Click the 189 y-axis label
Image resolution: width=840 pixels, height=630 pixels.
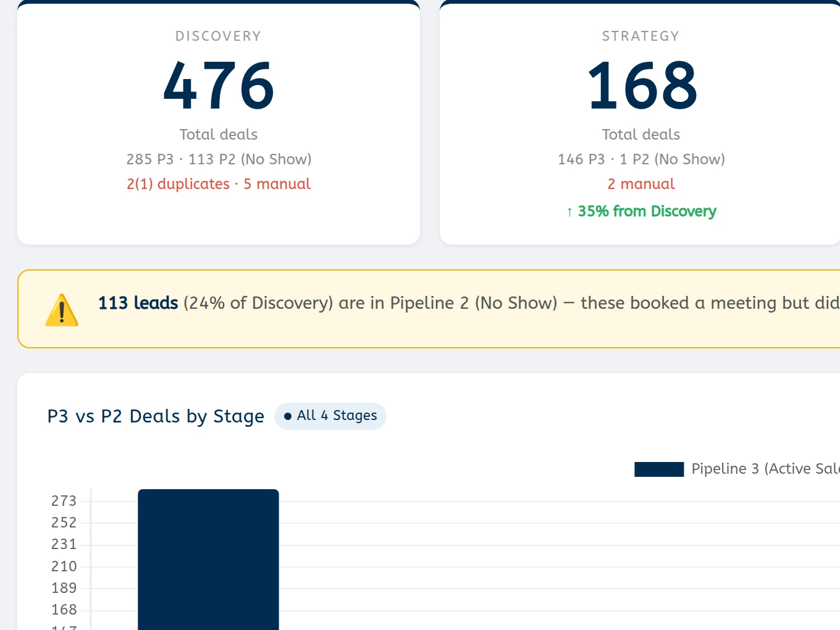coord(64,588)
